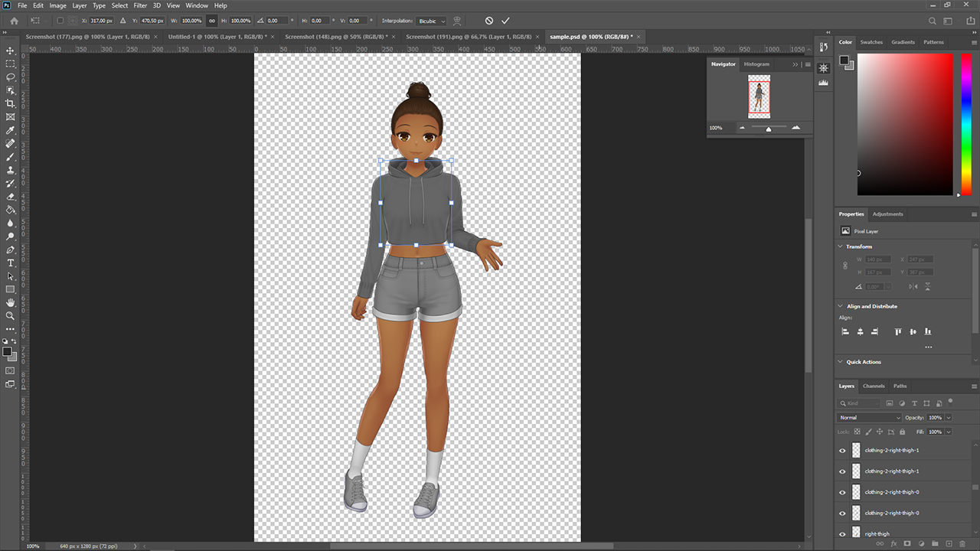Switch to the Adjustments tab
Screen dimensions: 980x551
pos(888,214)
